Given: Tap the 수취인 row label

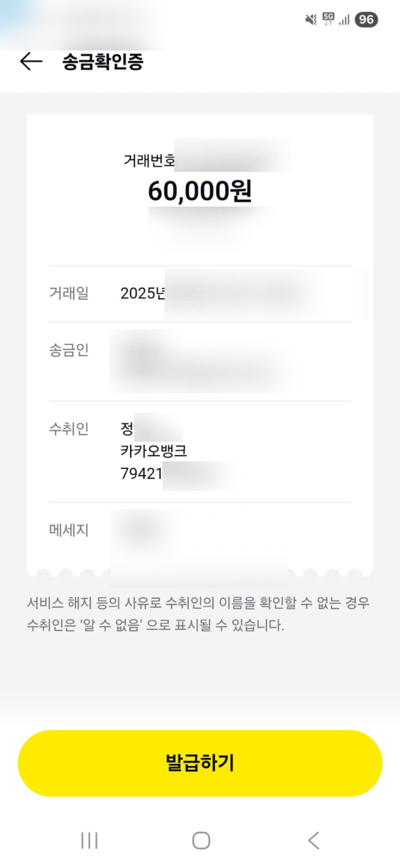Looking at the screenshot, I should point(69,429).
